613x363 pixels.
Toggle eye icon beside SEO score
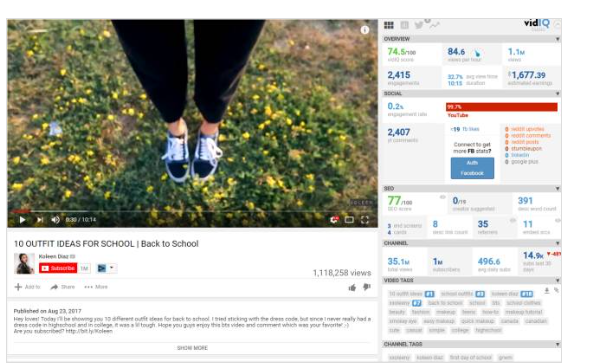[x=443, y=197]
